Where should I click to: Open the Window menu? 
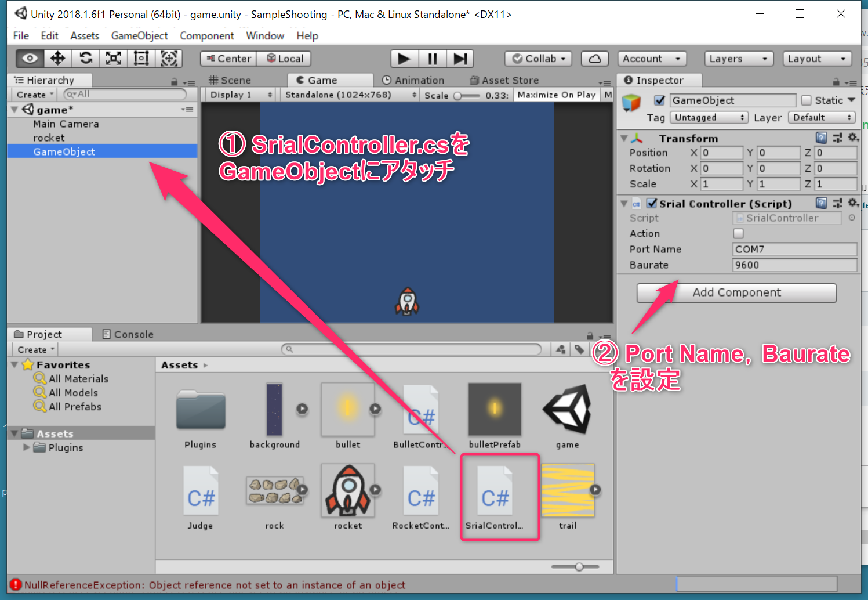[265, 36]
